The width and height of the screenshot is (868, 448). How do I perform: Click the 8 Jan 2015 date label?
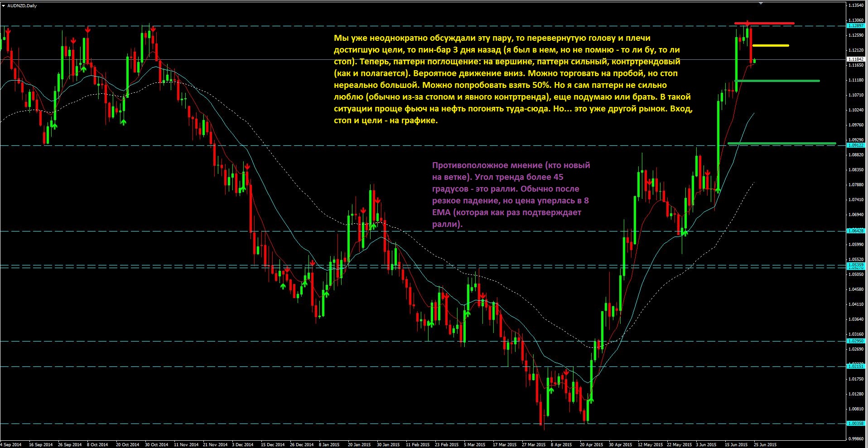coord(329,445)
